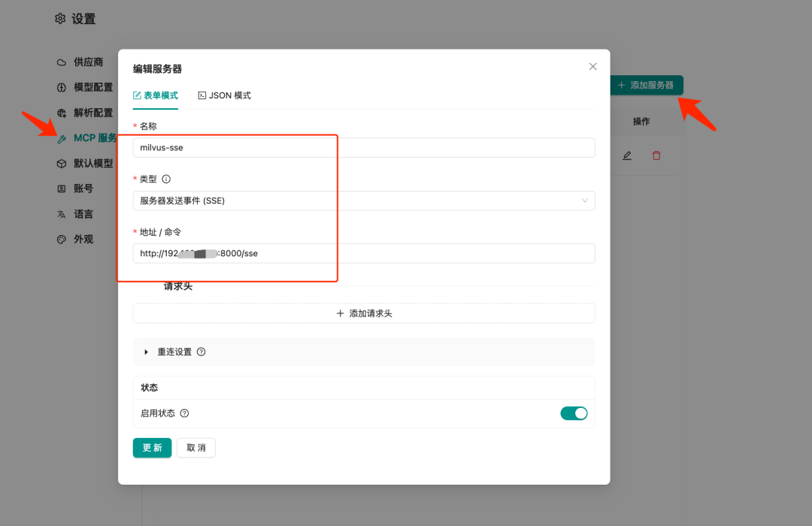Close the edit server dialog

coord(593,66)
